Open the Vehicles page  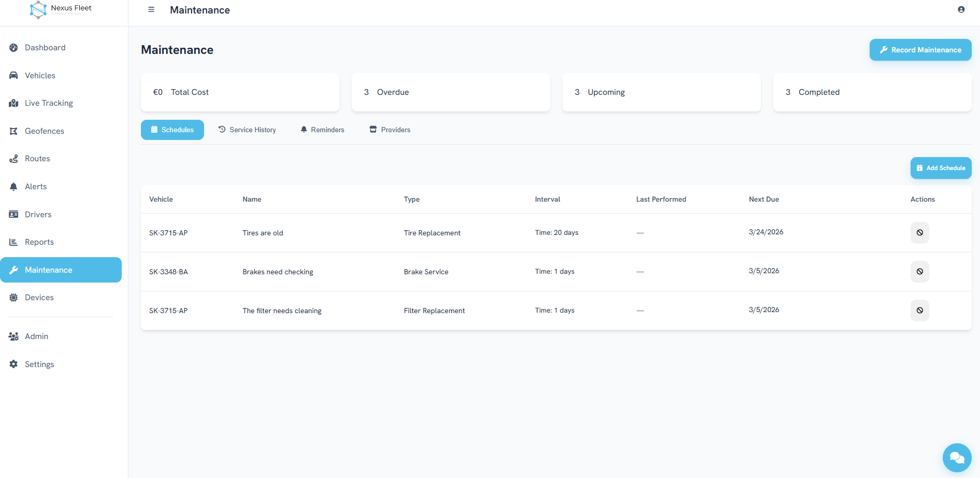point(61,76)
